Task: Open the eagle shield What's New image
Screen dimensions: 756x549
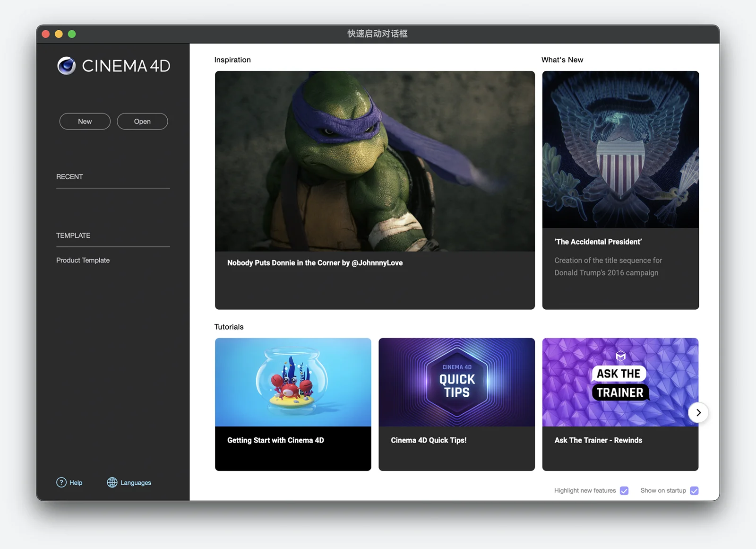Action: coord(620,149)
